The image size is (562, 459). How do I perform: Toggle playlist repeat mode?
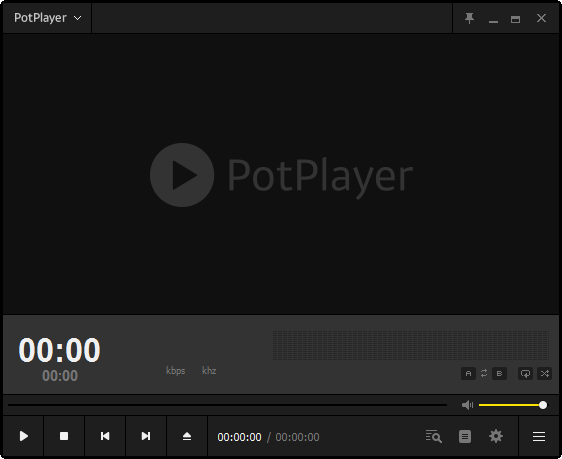point(525,374)
